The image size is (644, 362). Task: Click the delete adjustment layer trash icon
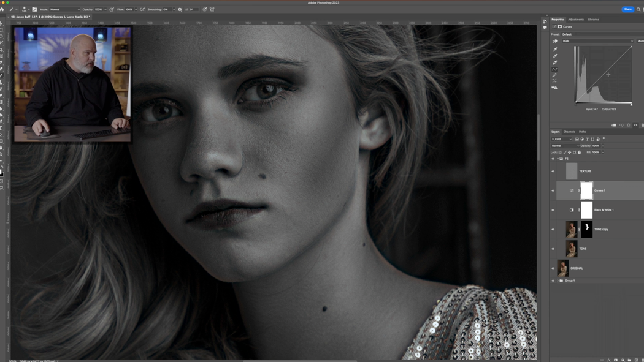point(642,124)
